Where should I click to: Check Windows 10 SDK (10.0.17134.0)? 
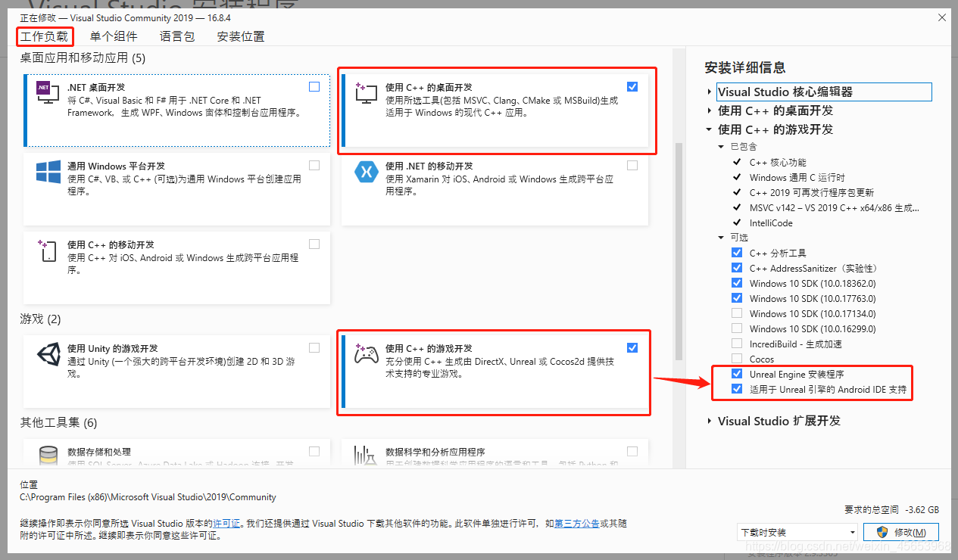tap(737, 313)
